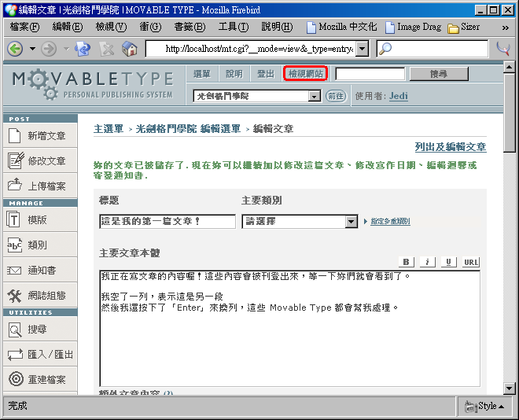Click the Style icon in status bar
Image resolution: width=519 pixels, height=420 pixels.
point(469,407)
